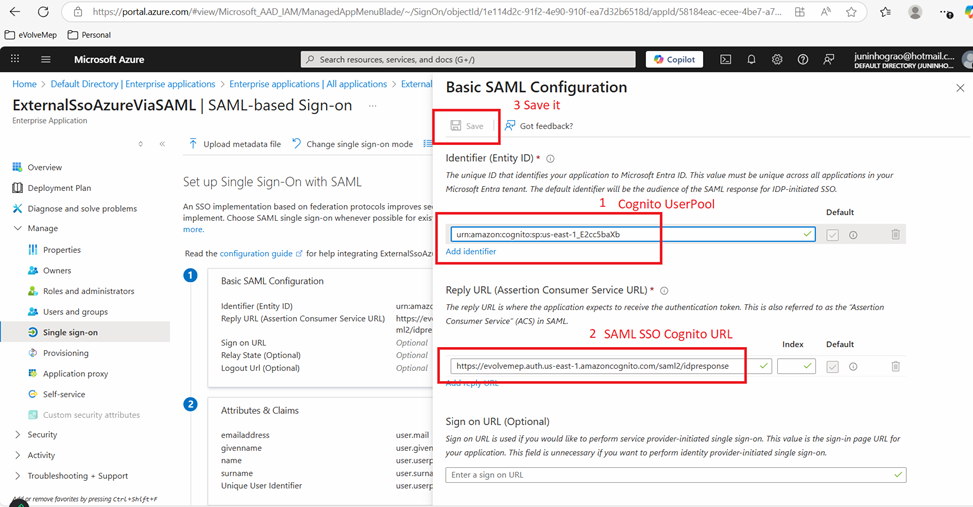
Task: Open the feedback icon in the Azure top bar
Action: click(x=828, y=60)
